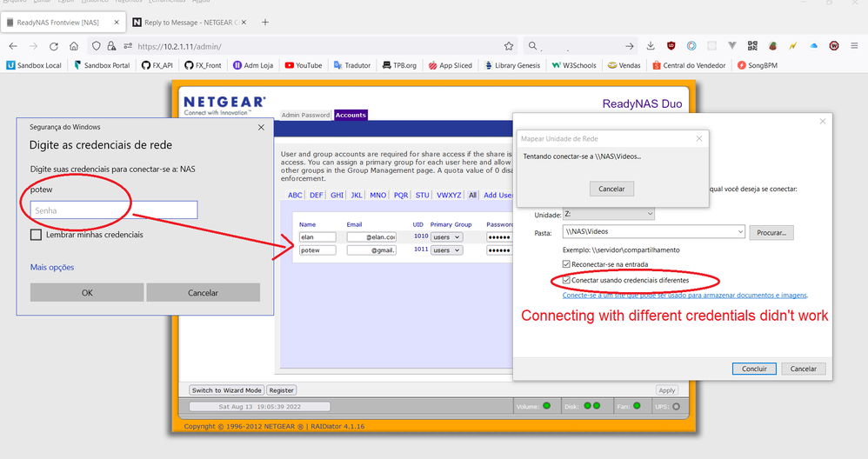Check Lembrar minhas credenciais checkbox

(36, 235)
